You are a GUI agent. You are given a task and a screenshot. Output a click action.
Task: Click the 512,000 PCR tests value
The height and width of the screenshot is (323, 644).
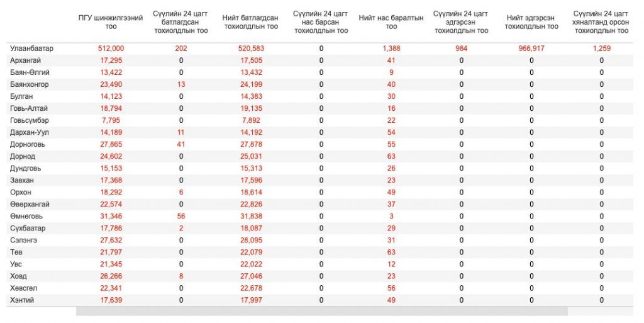[111, 48]
